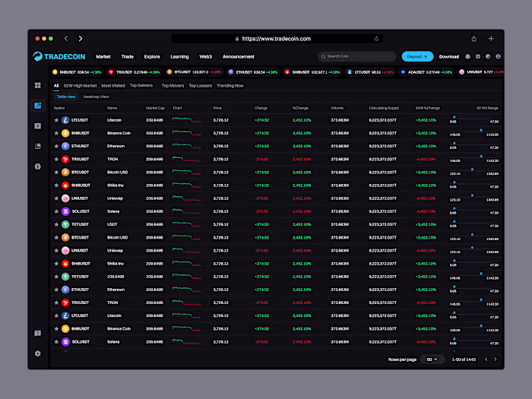Screen dimensions: 532x399
Task: Click 52 Wk Range slider in first LTCUSDT row
Action: coord(474,117)
